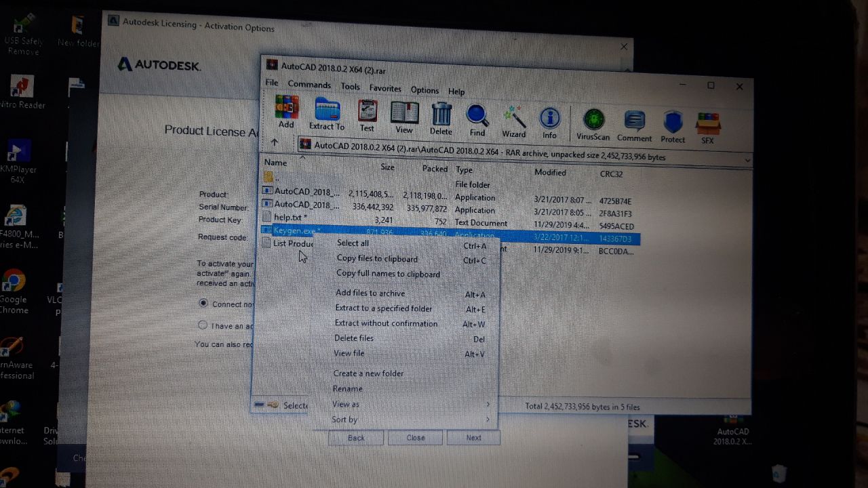Sort by the Type column header
This screenshot has width=868, height=488.
[464, 170]
